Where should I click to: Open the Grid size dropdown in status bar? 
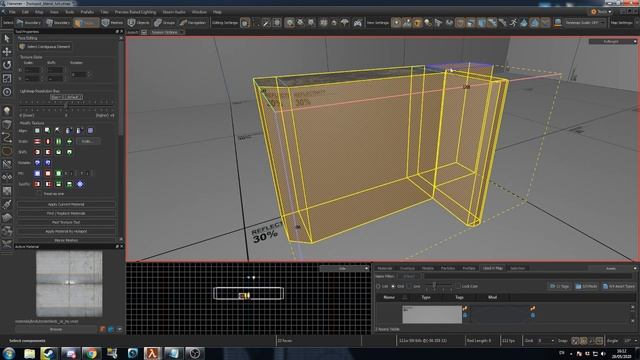(x=546, y=340)
